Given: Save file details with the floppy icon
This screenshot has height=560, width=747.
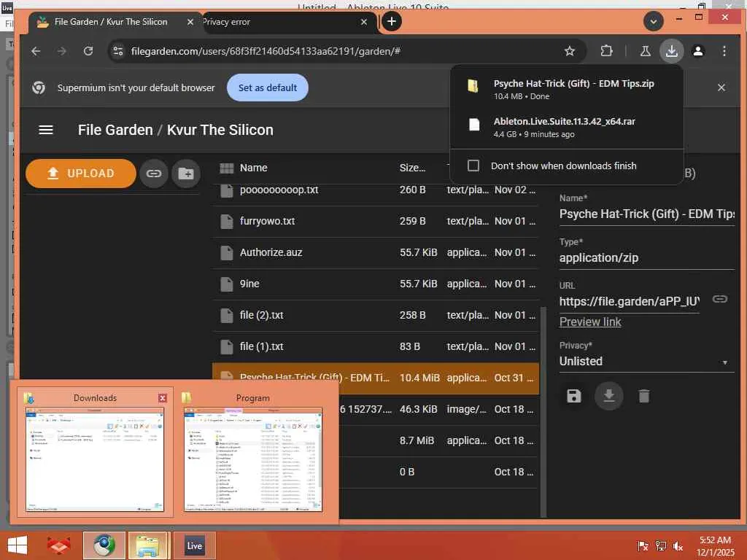Looking at the screenshot, I should 573,396.
